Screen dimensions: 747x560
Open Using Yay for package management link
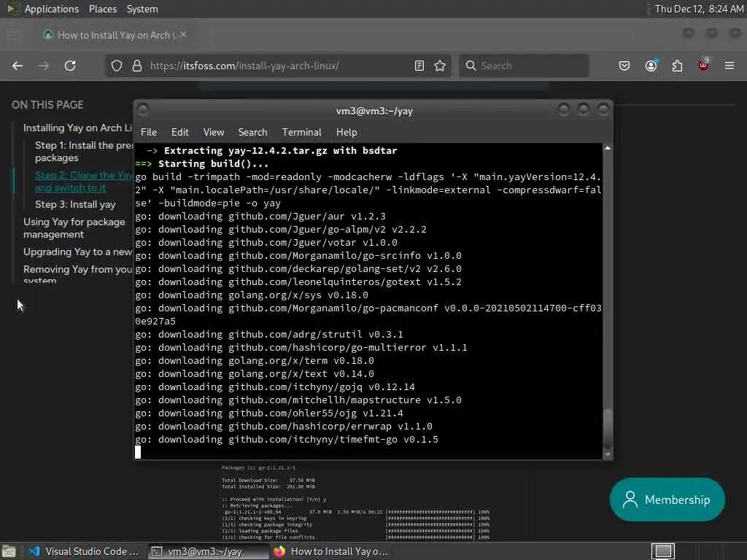[x=74, y=228]
